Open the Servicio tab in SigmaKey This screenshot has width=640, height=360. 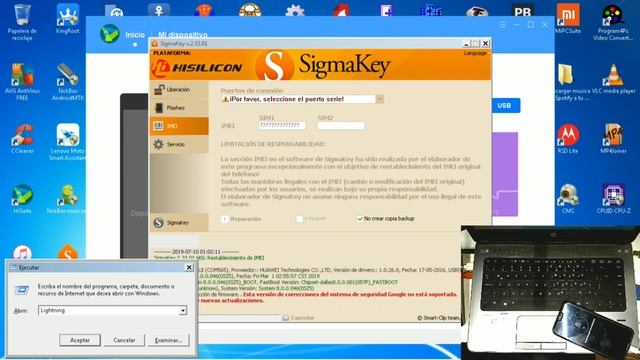pos(179,144)
